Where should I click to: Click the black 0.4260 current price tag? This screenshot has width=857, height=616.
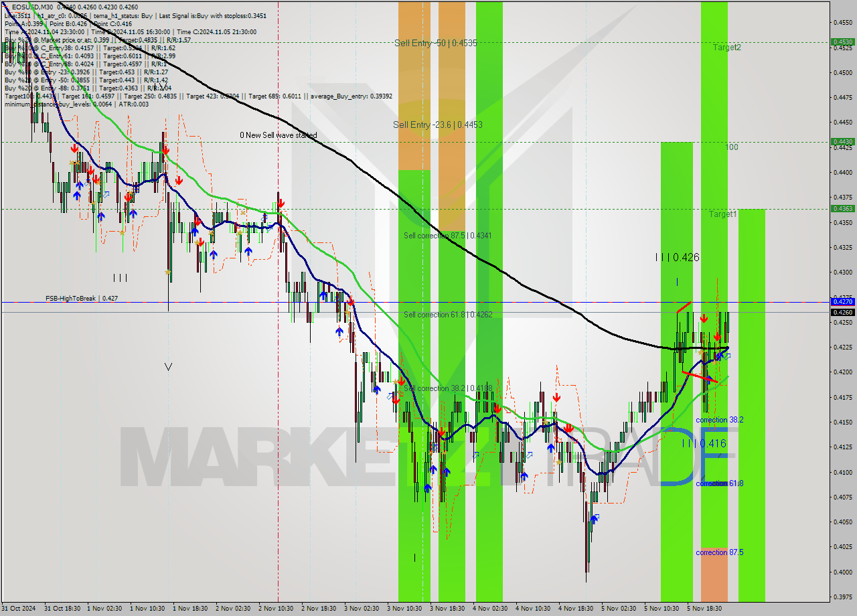pos(842,312)
